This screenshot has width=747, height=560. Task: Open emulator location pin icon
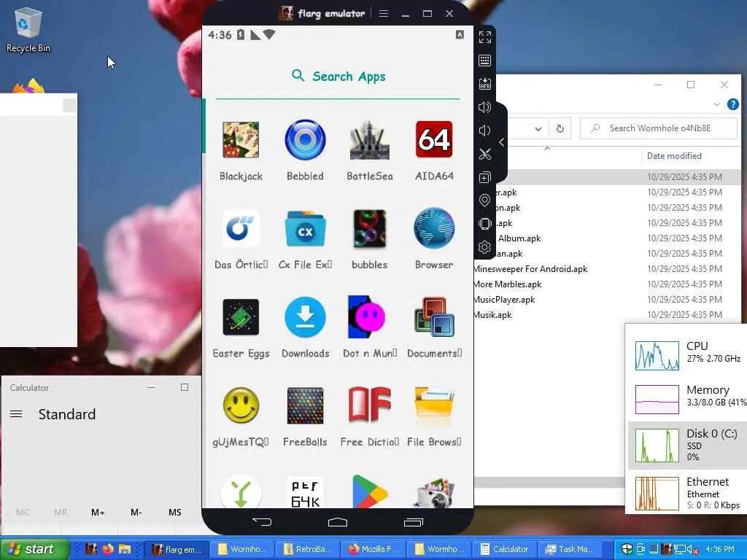point(484,201)
